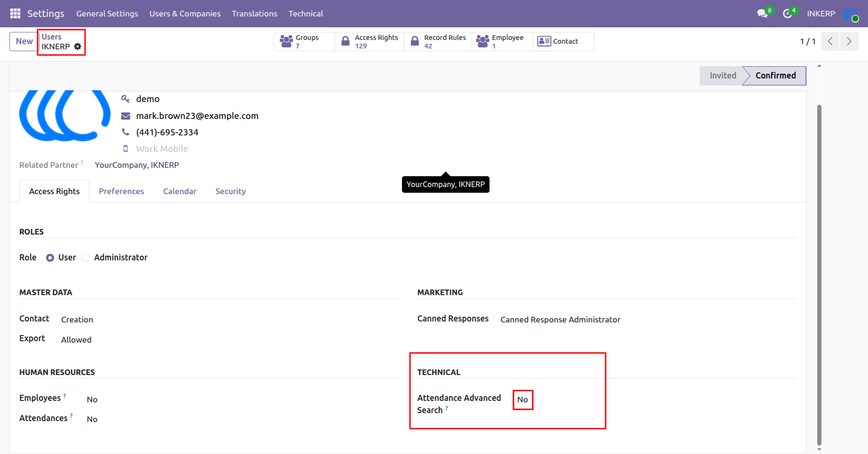The width and height of the screenshot is (868, 454).
Task: Open the apps grid menu icon
Action: coord(15,14)
